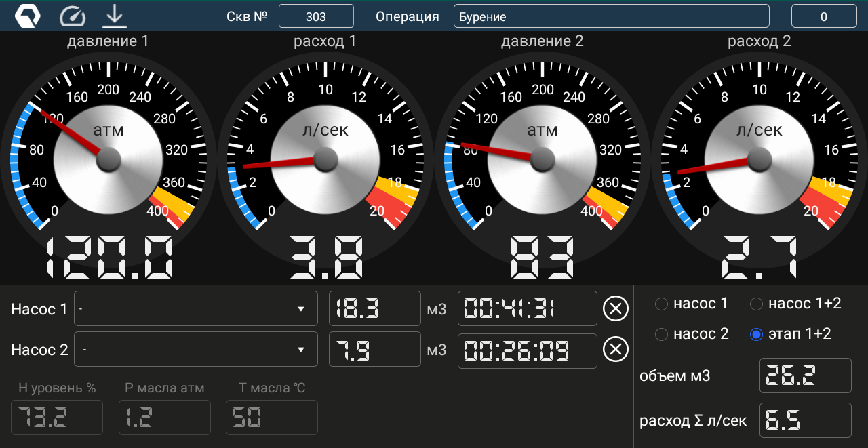
Task: Click the объем м3 value field
Action: (x=805, y=375)
